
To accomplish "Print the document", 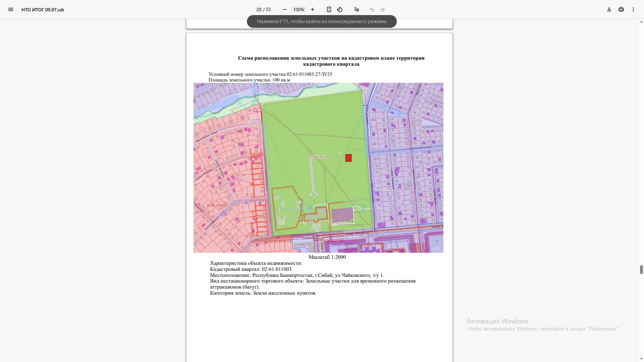I will click(621, 9).
